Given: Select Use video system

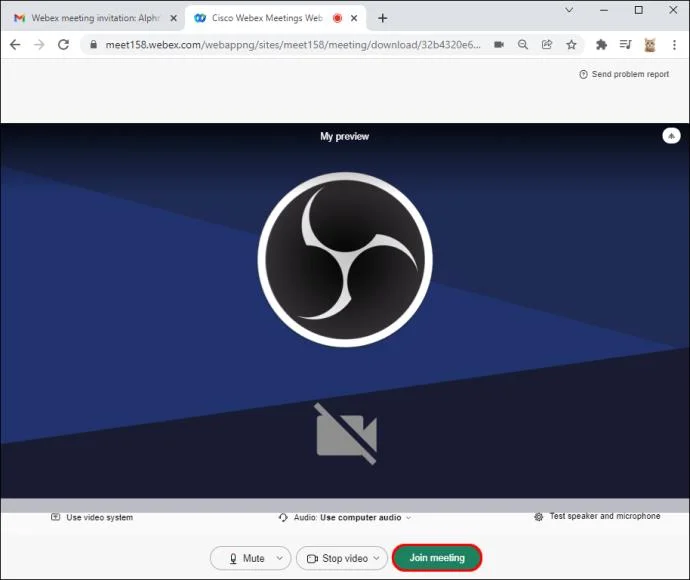Looking at the screenshot, I should 92,518.
